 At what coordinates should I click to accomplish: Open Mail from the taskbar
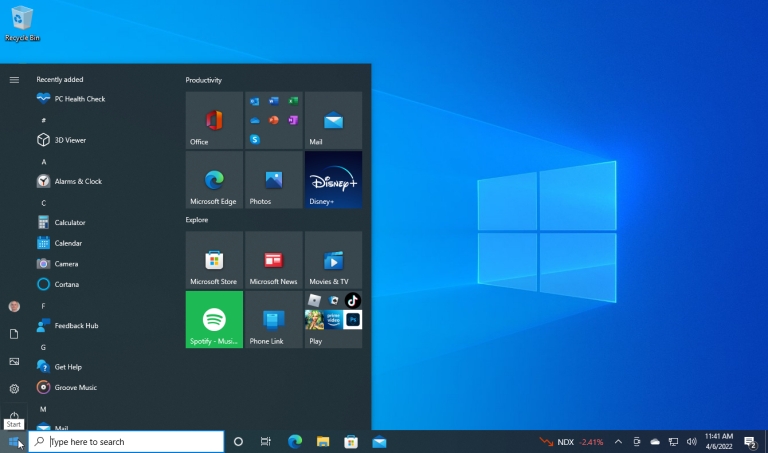click(379, 442)
